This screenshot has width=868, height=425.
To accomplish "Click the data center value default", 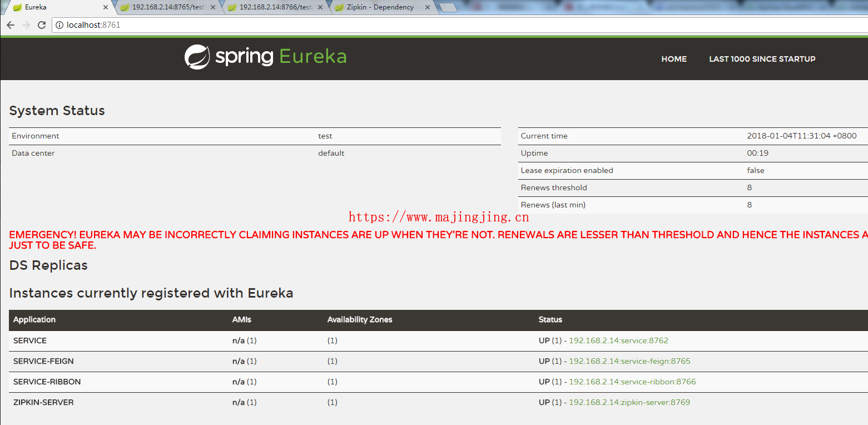I will coord(331,154).
